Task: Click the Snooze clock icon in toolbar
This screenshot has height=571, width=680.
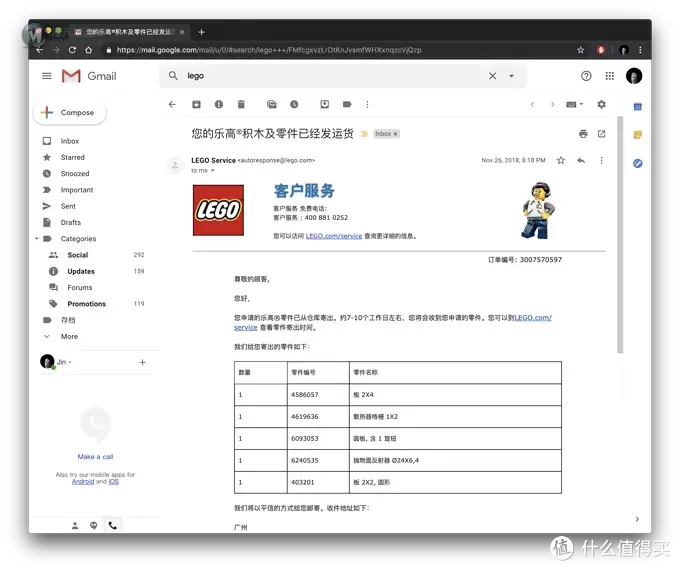Action: pos(294,104)
